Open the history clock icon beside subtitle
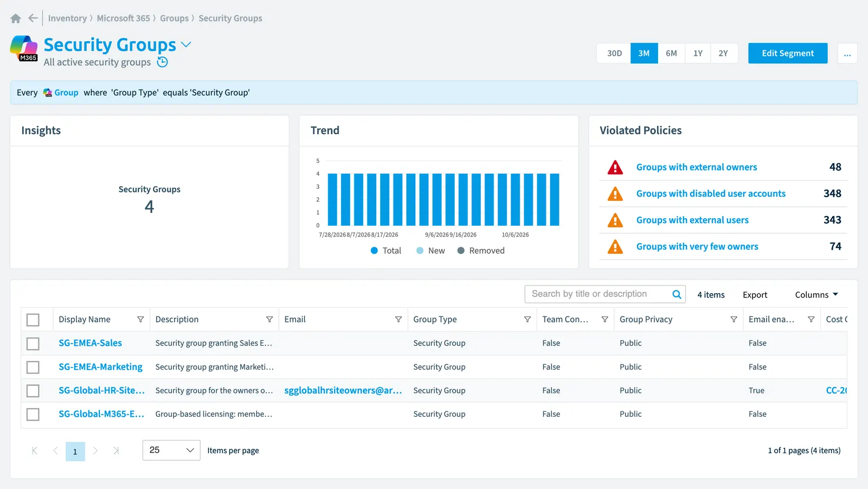The image size is (868, 489). [x=162, y=62]
